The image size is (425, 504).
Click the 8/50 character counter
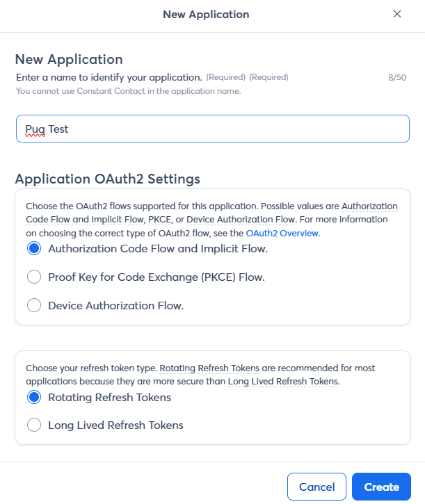tap(396, 77)
